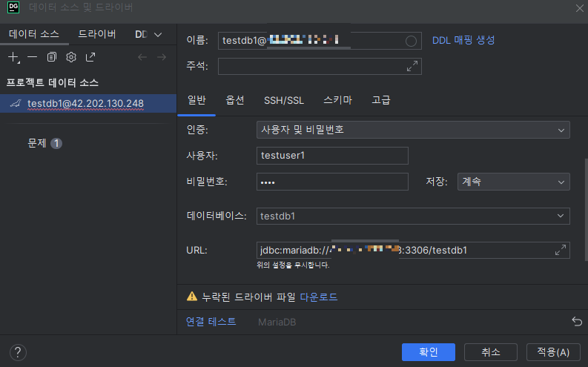This screenshot has height=367, width=588.
Task: Click the 적용(A) button
Action: click(553, 352)
